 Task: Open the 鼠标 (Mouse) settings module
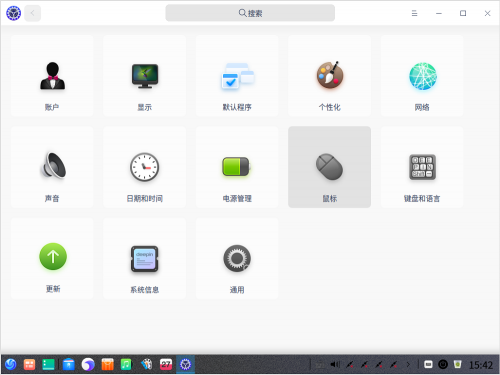330,167
